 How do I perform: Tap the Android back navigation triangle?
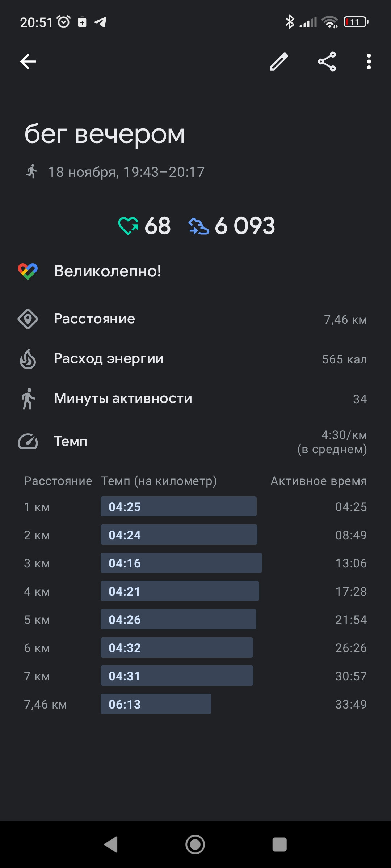[111, 844]
